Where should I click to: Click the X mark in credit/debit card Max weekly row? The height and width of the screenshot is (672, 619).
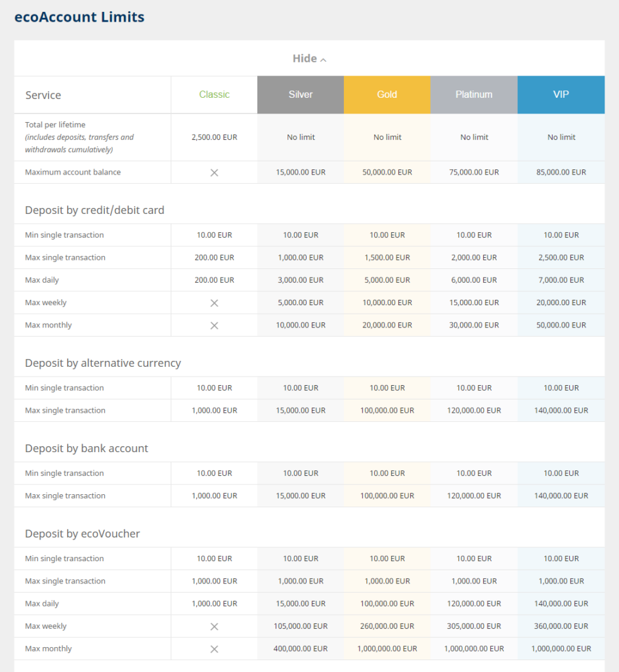tap(215, 303)
